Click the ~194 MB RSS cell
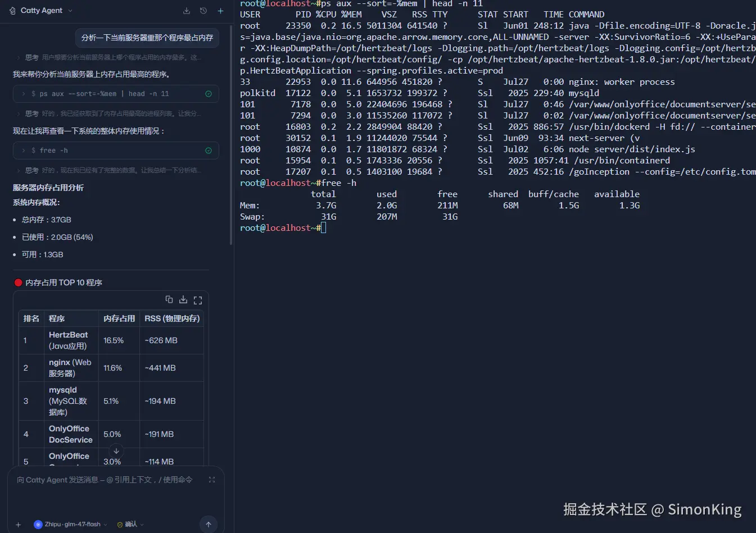This screenshot has width=756, height=533. click(172, 401)
